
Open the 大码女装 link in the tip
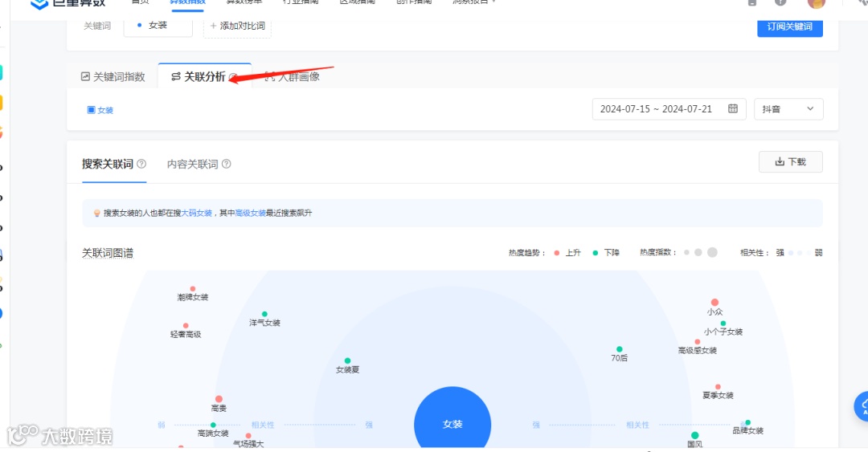[197, 213]
